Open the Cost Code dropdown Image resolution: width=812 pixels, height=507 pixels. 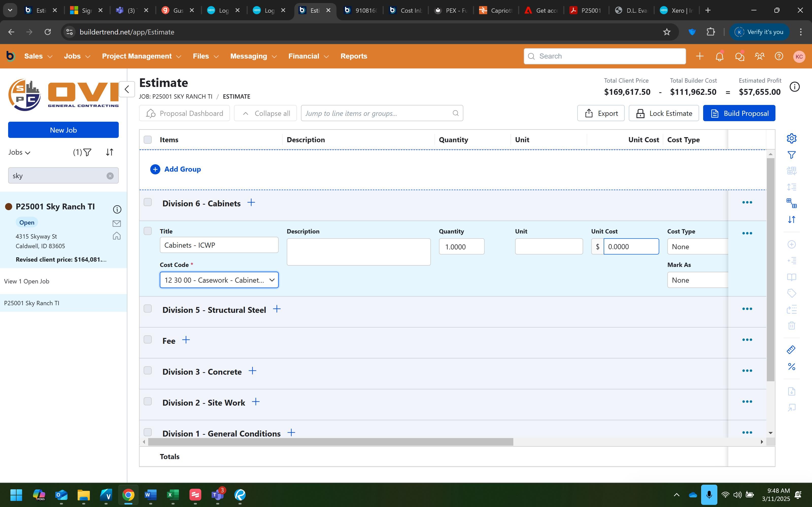click(x=219, y=280)
